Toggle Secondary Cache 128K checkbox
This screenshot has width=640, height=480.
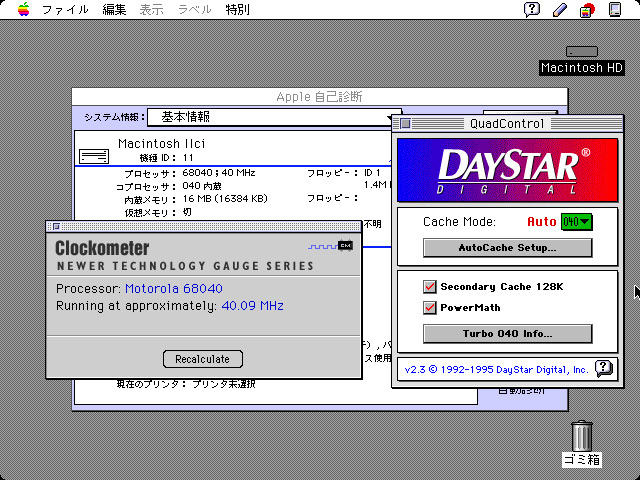coord(429,287)
